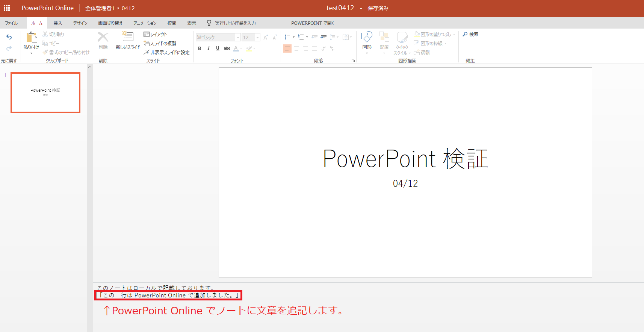Toggle justify alignment button
Screen dimensions: 644x332
click(x=314, y=49)
